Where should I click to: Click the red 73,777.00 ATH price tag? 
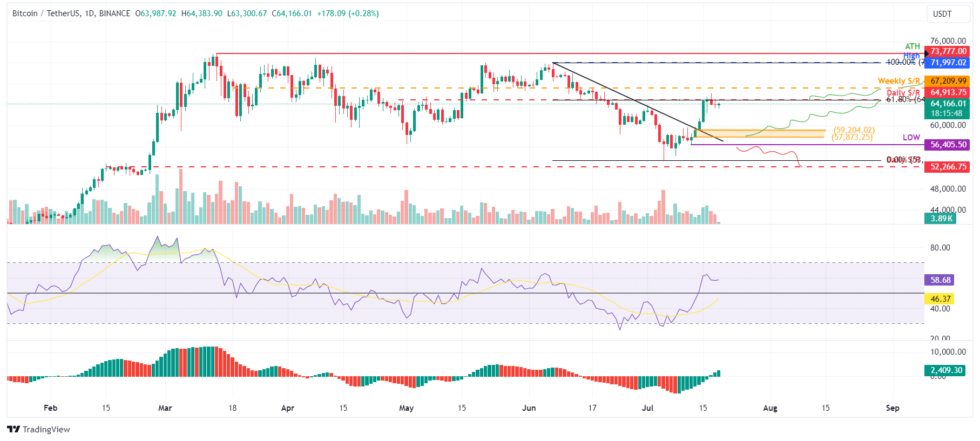pyautogui.click(x=947, y=52)
